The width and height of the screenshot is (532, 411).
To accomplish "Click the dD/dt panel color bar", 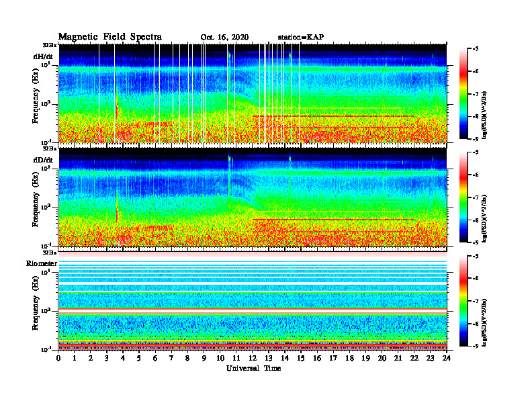I will [463, 197].
